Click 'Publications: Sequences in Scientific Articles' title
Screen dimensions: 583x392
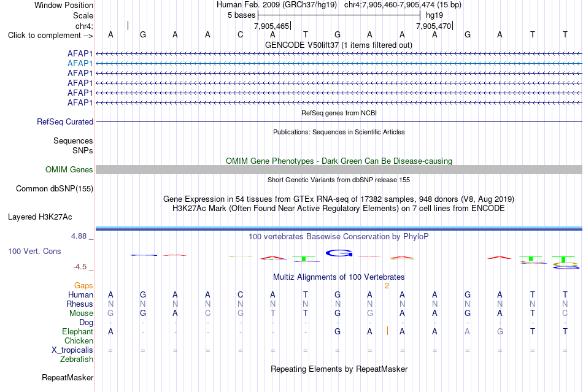339,133
